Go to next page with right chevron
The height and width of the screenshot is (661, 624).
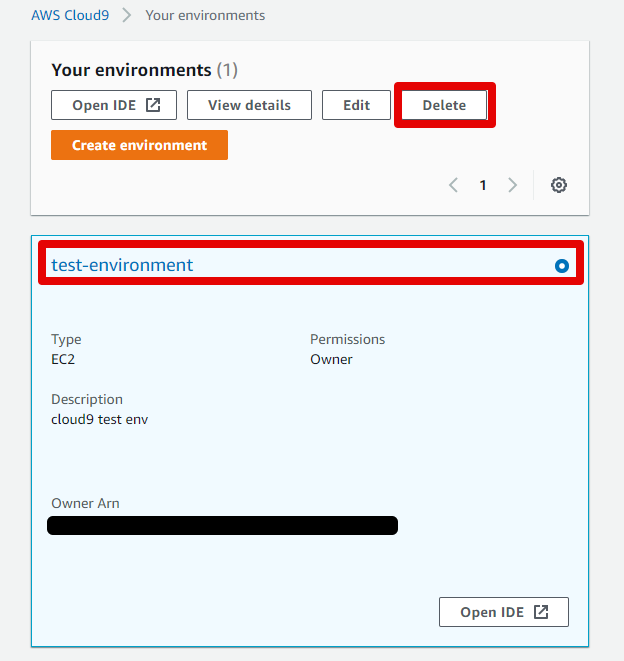pos(513,185)
